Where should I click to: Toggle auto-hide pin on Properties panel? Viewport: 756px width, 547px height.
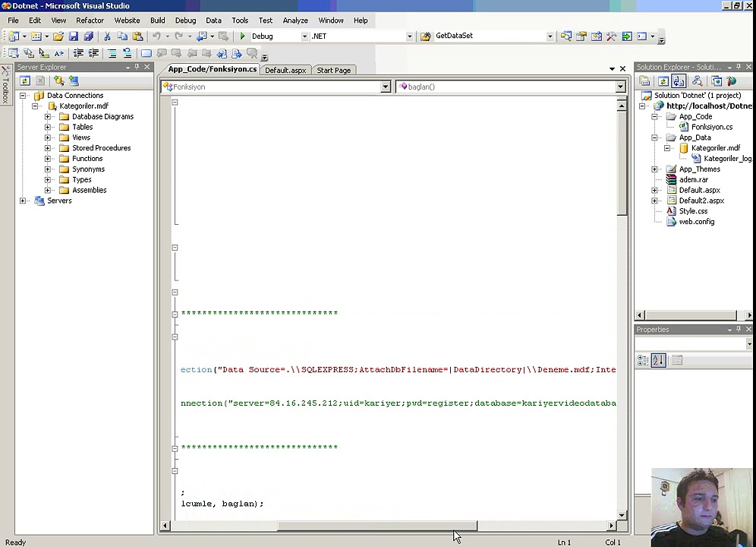click(739, 329)
